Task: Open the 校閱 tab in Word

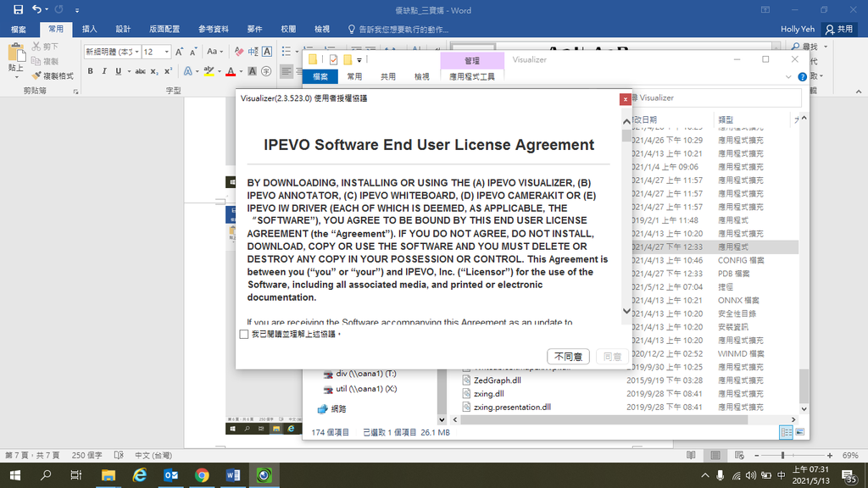Action: 288,30
